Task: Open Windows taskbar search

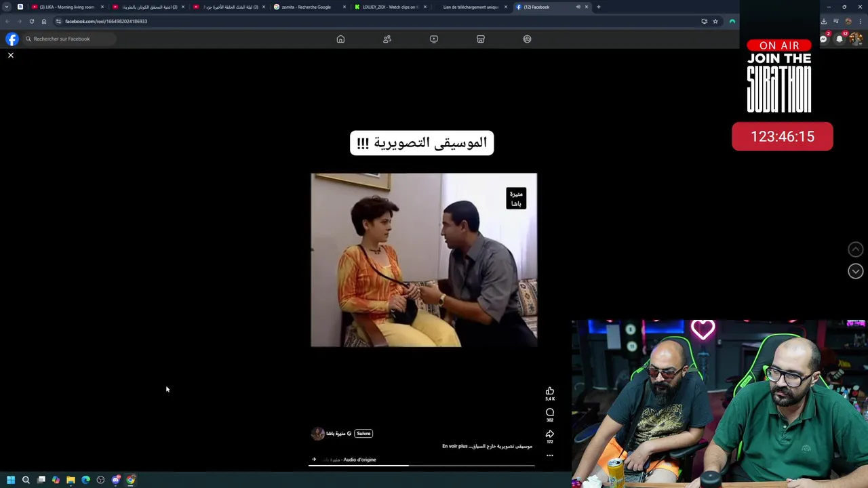Action: click(x=26, y=480)
